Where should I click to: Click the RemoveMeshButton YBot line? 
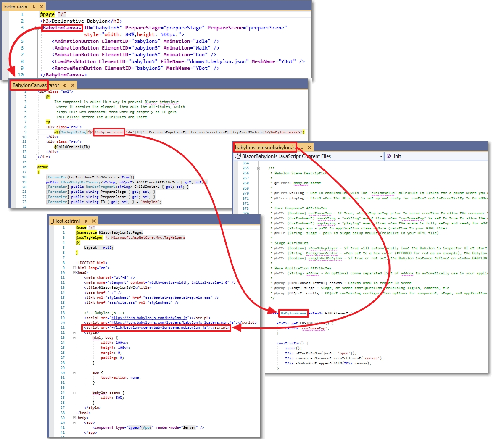tap(135, 68)
